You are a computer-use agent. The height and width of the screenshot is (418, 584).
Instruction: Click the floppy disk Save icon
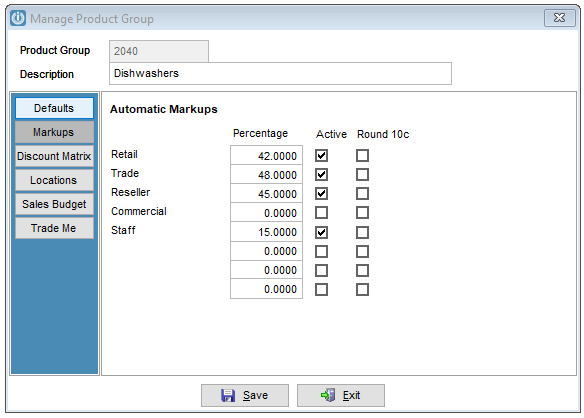[228, 395]
